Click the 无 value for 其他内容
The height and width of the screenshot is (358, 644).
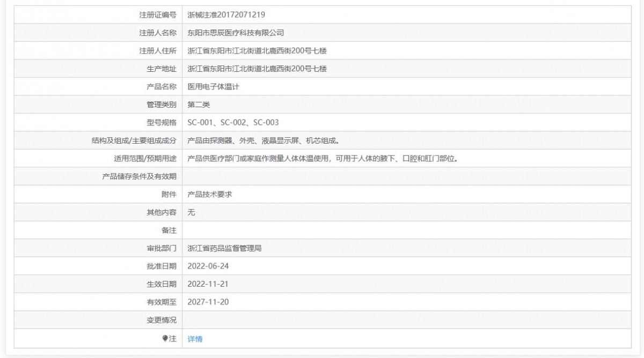192,212
